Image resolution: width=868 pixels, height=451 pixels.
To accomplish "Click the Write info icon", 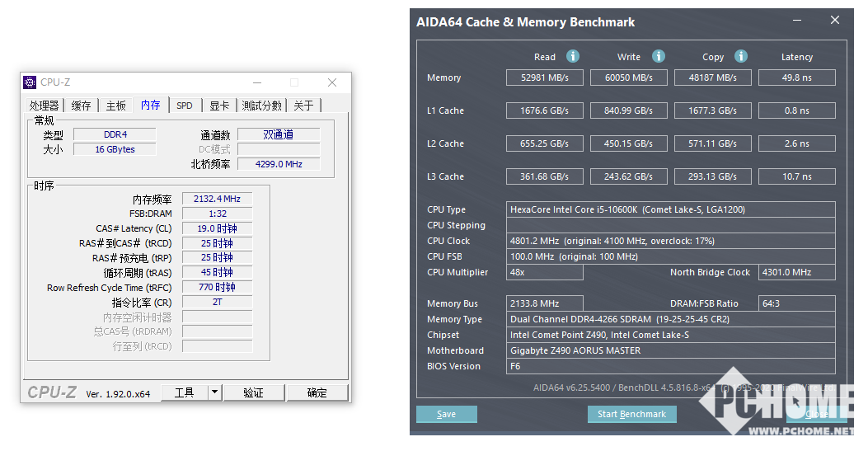I will (x=659, y=56).
